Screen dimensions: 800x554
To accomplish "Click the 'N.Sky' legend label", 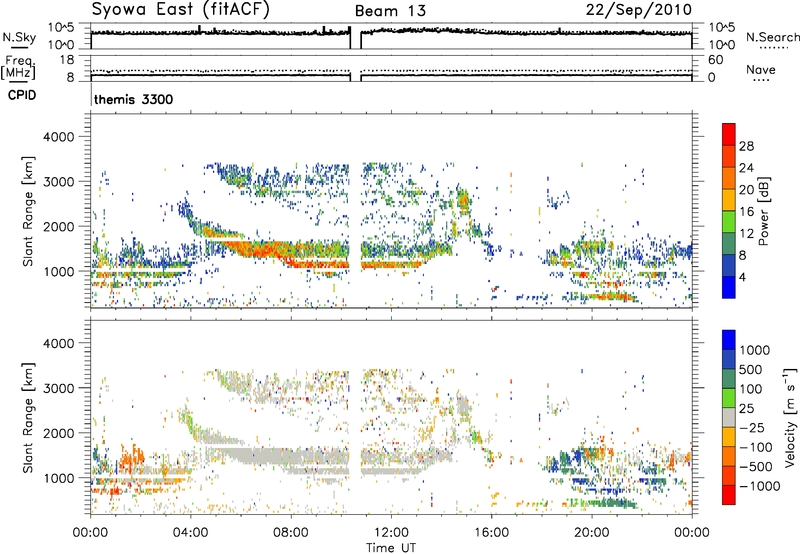I will point(19,37).
